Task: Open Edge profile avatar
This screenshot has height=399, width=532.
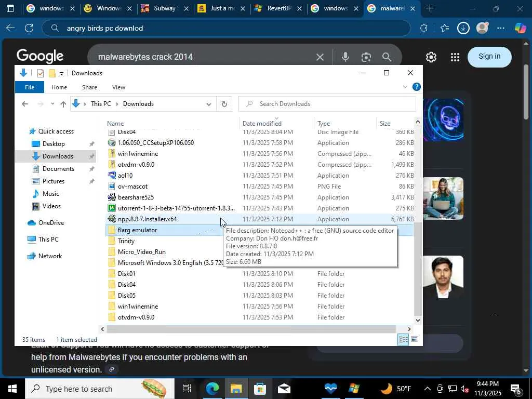Action: [x=482, y=28]
